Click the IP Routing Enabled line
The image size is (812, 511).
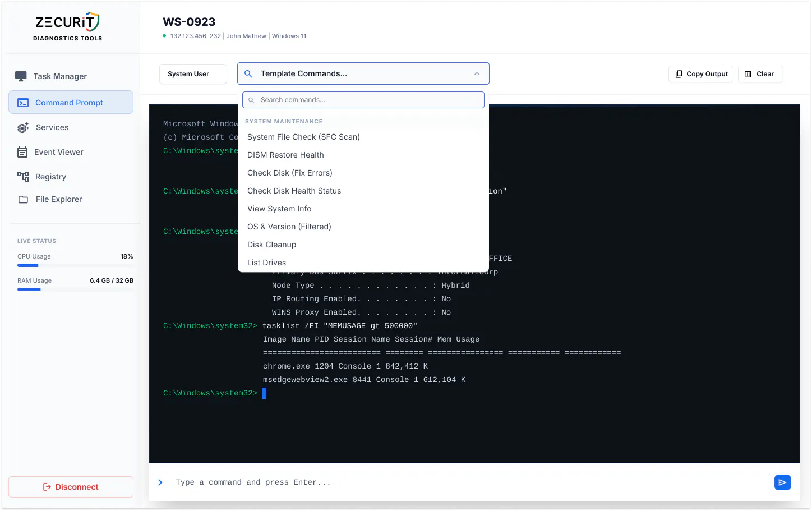click(361, 299)
